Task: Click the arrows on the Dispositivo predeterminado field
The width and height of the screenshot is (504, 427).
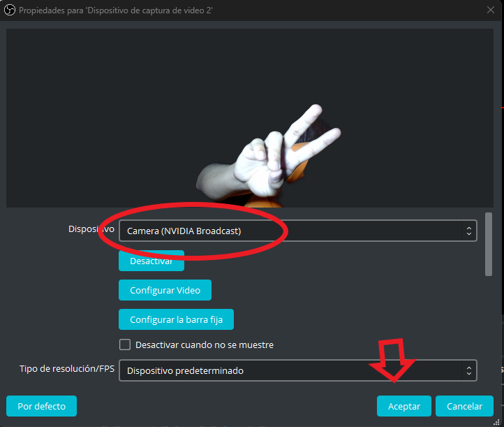Action: tap(468, 370)
